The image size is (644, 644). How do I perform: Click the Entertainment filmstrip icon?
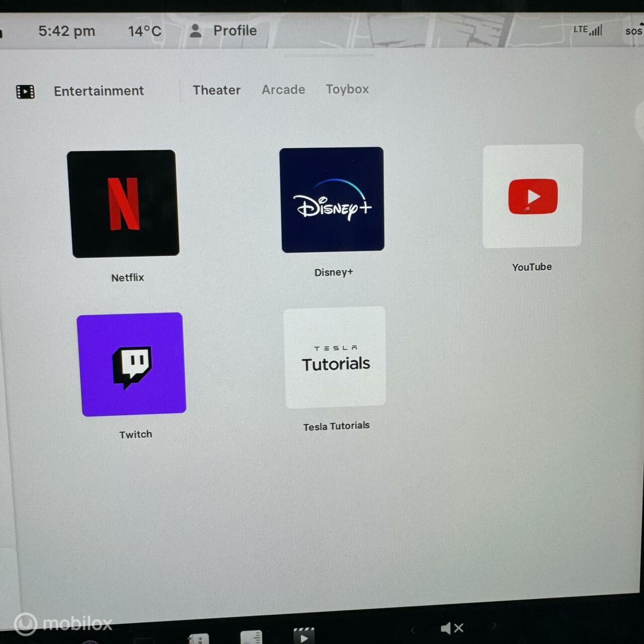25,92
